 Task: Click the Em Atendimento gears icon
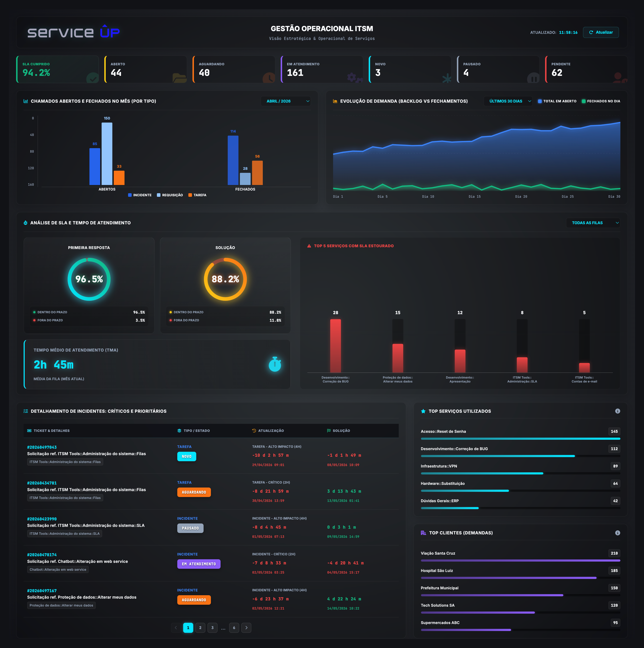point(355,78)
